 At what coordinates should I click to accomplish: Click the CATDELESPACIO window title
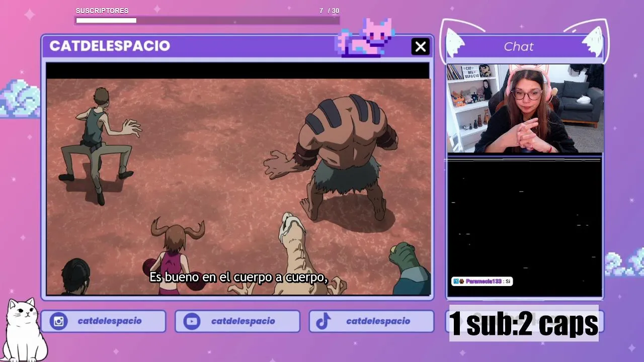coord(110,46)
